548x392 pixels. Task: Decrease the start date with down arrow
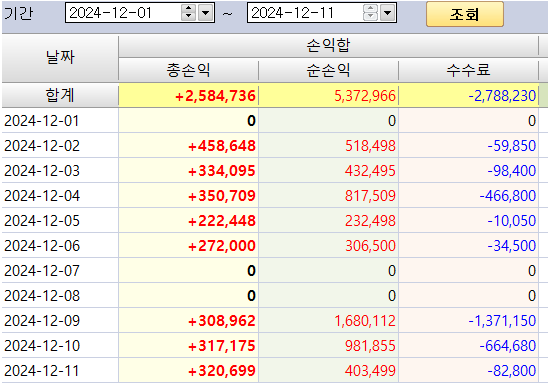point(189,17)
